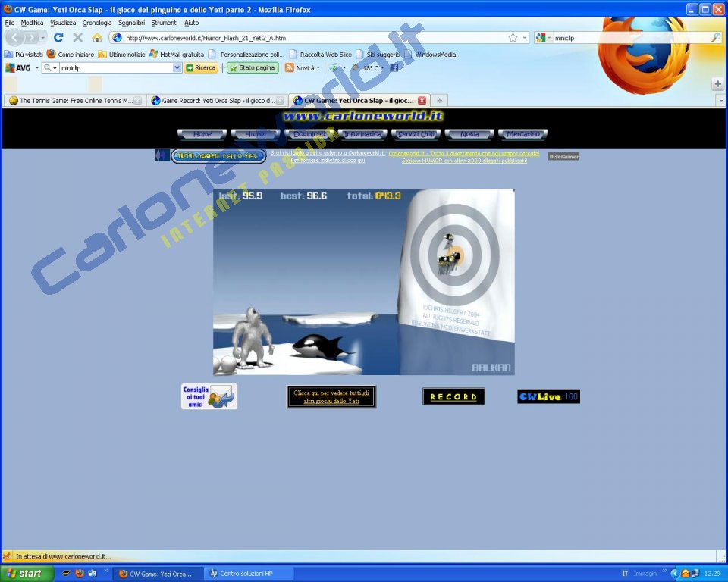Click the sound speaker icon beside Yeti banner

(x=162, y=155)
